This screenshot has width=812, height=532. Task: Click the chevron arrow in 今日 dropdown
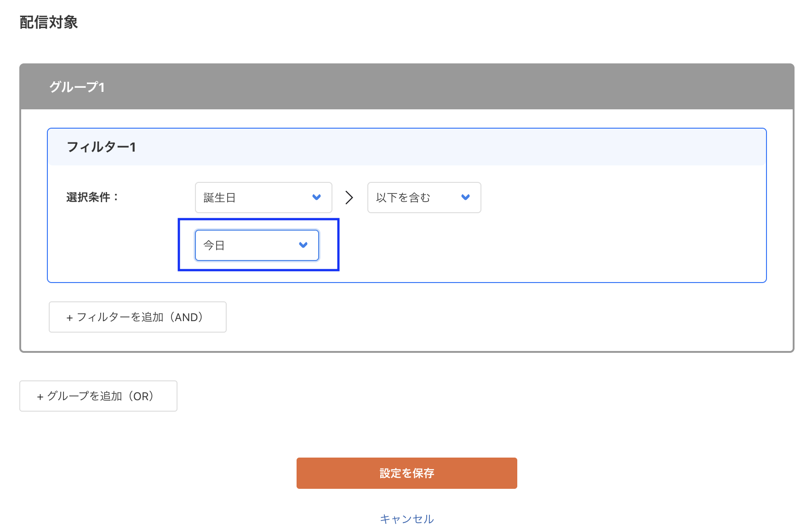pyautogui.click(x=303, y=245)
